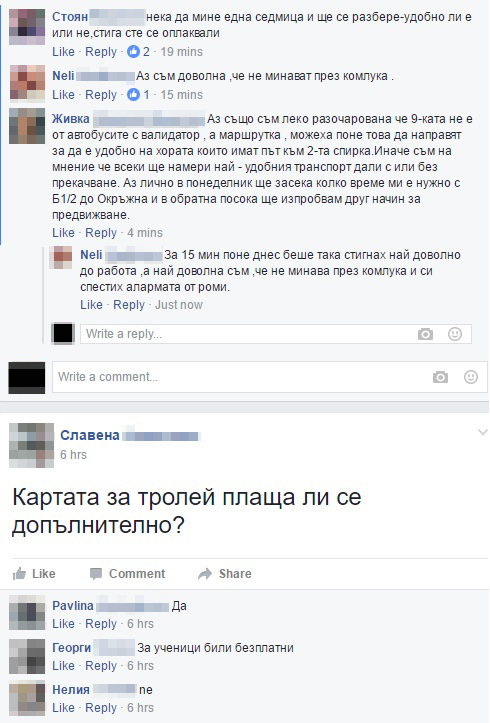Like Neli's Just now reply
This screenshot has width=490, height=723.
pos(91,305)
